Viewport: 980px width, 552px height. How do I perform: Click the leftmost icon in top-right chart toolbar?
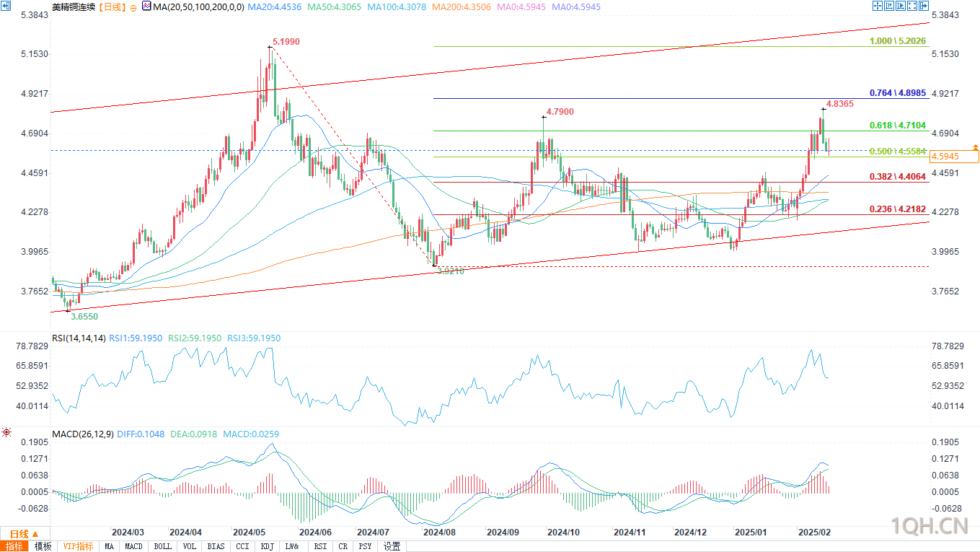pos(878,6)
